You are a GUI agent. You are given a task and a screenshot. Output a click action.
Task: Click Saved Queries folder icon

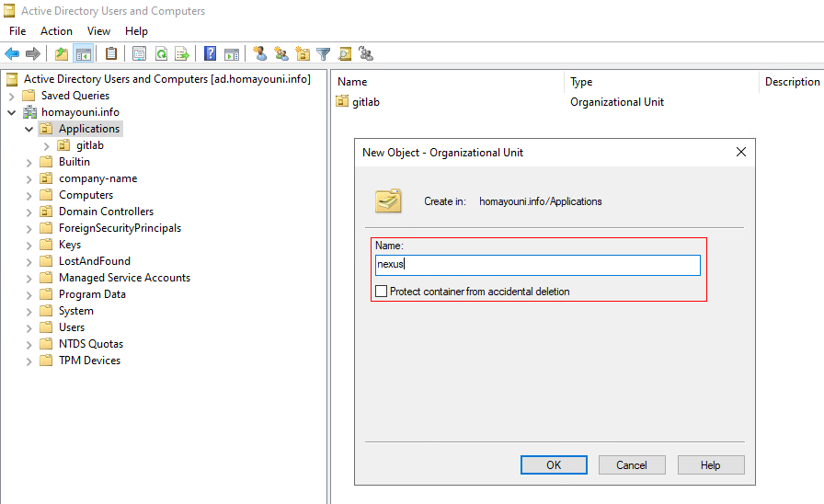[29, 96]
